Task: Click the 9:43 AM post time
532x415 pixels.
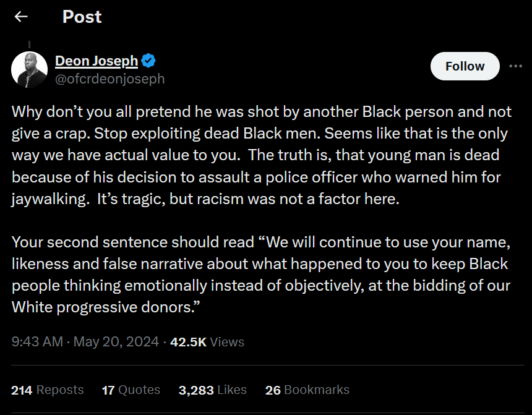Action: (38, 341)
